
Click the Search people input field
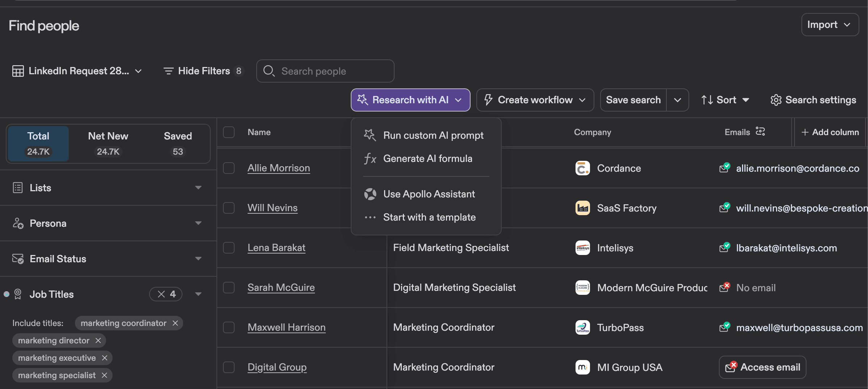tap(325, 71)
